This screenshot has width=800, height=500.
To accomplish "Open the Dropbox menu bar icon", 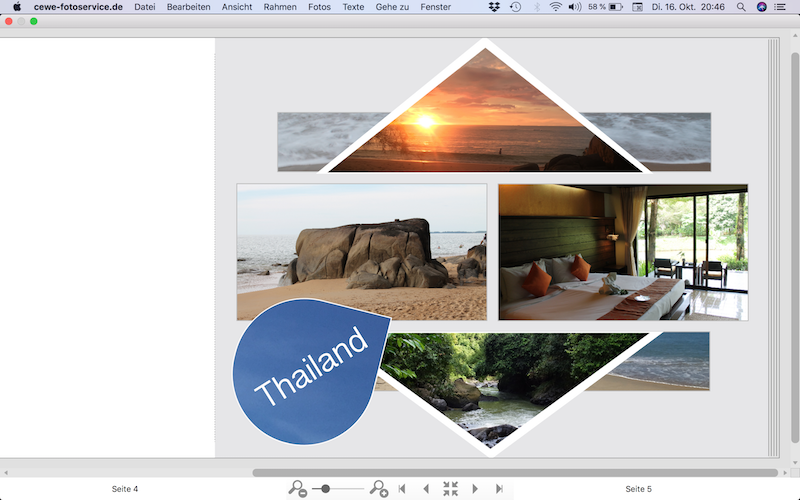I will [x=494, y=7].
